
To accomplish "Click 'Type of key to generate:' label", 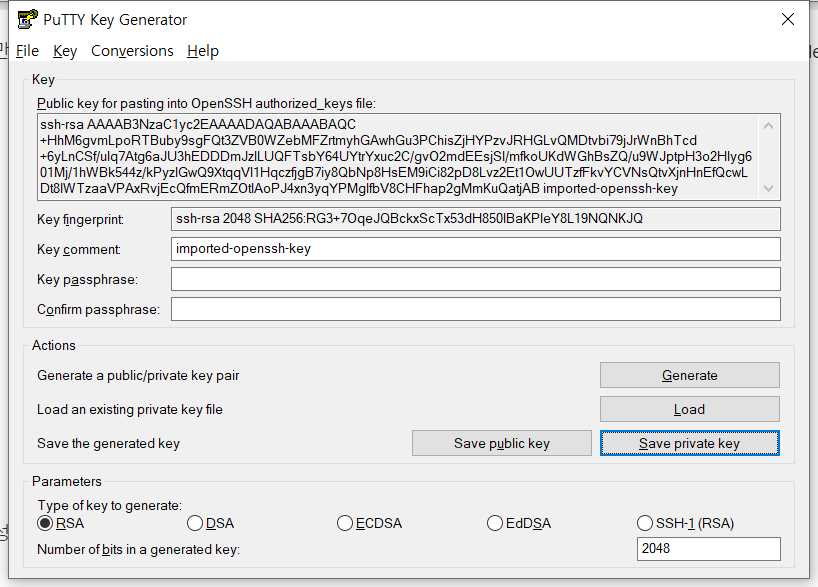I will 110,505.
